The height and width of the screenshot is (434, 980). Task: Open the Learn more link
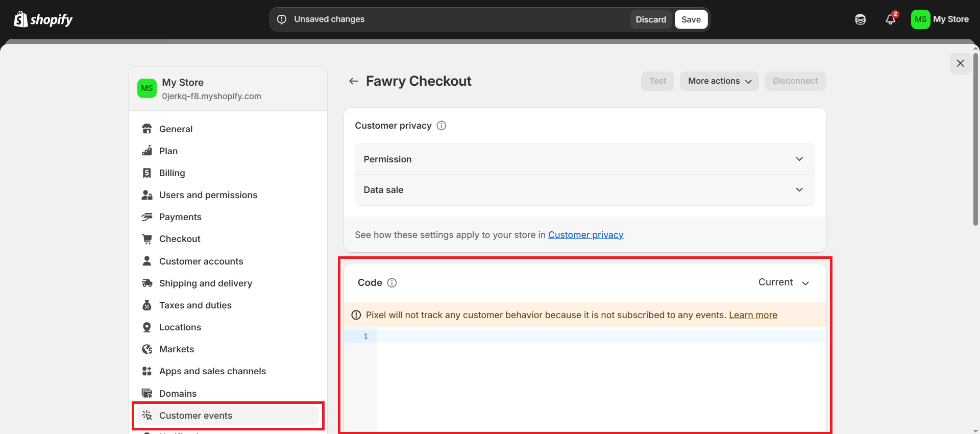point(753,315)
